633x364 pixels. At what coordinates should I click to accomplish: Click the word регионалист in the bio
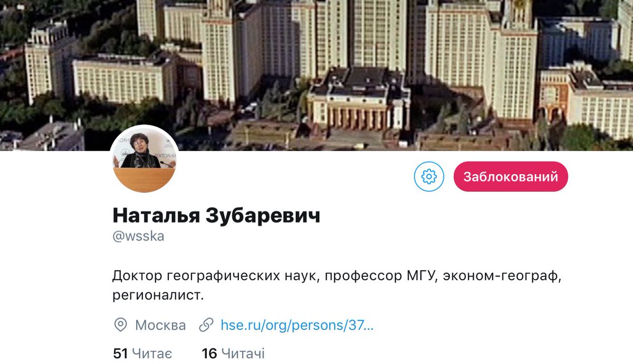pyautogui.click(x=158, y=295)
